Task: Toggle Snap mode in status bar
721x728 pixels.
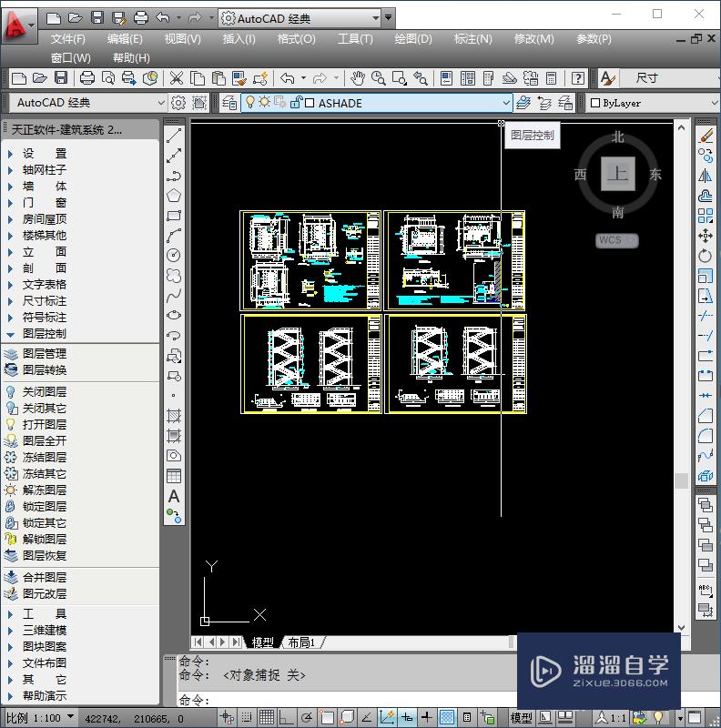Action: 247,717
